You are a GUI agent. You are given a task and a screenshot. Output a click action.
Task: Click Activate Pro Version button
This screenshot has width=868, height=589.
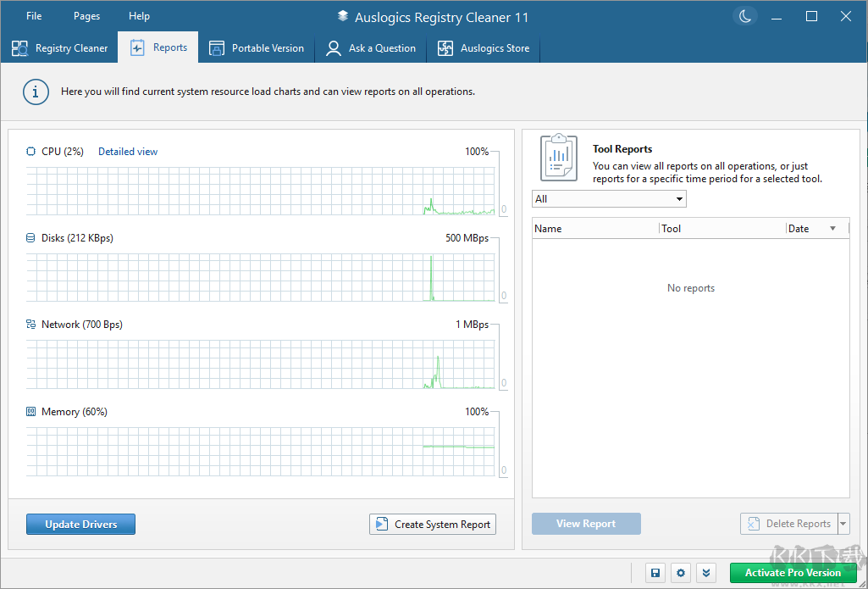pyautogui.click(x=793, y=573)
